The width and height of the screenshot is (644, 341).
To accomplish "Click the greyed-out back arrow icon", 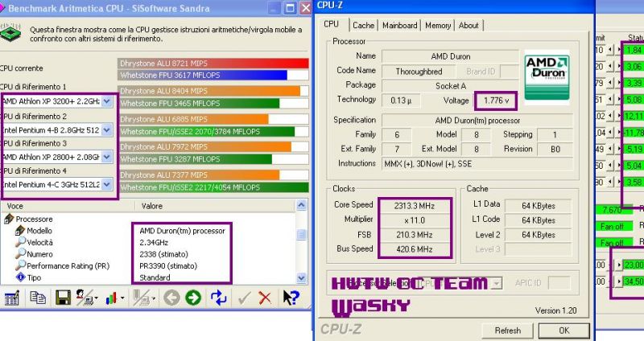I will click(171, 298).
